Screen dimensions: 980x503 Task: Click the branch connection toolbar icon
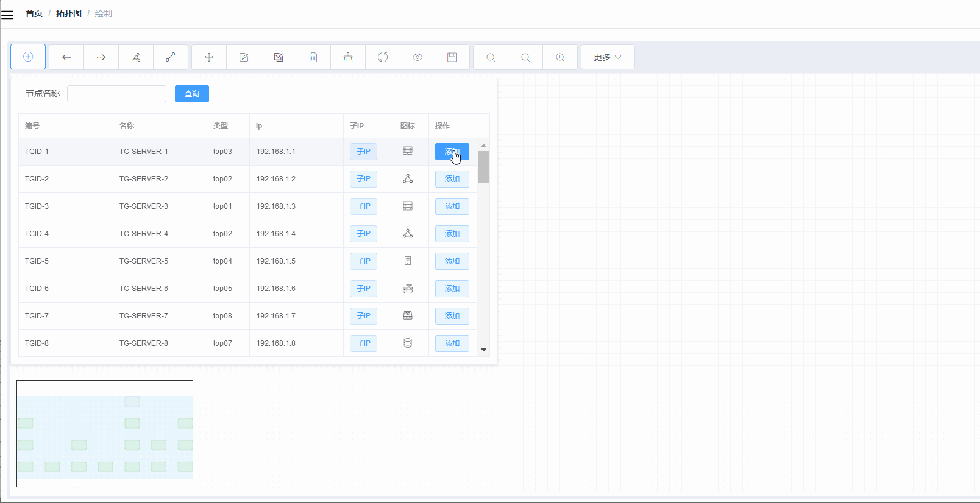tap(136, 57)
